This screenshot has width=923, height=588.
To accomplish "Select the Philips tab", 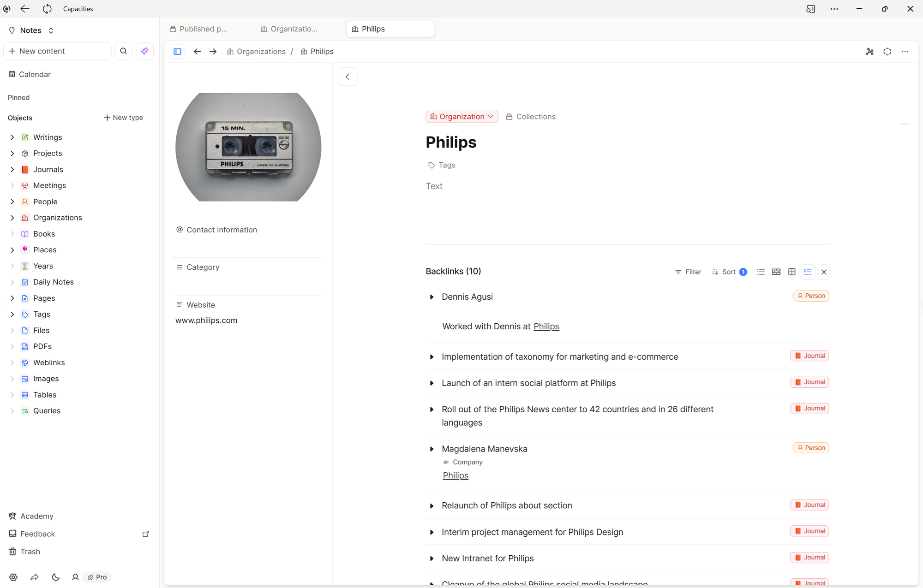I will [x=390, y=29].
